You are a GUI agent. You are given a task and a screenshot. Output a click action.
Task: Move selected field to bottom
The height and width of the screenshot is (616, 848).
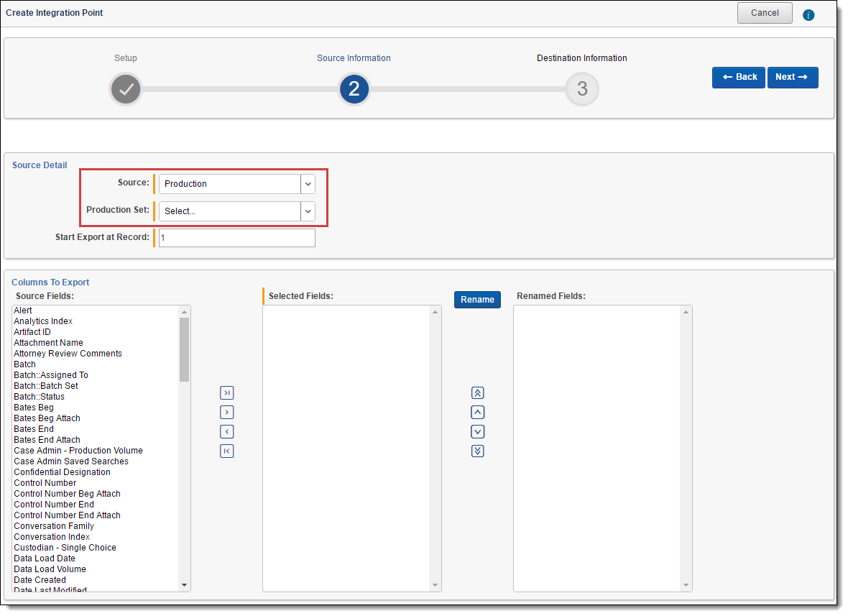click(x=478, y=451)
